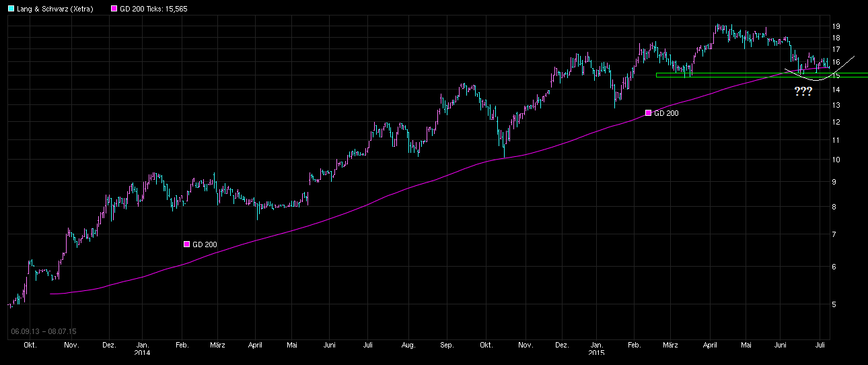Click the date range 06.09.13 – 08.07.15
Image resolution: width=868 pixels, height=365 pixels.
[44, 331]
